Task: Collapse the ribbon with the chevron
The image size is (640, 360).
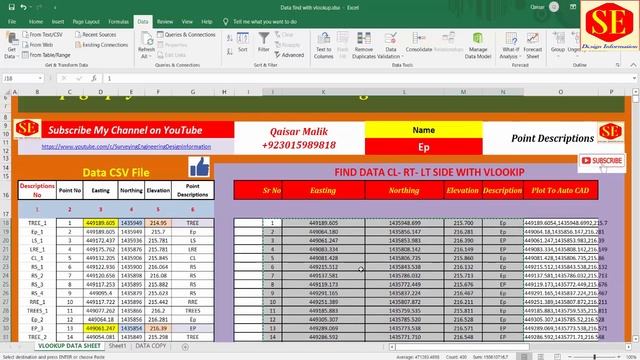Action: click(x=633, y=65)
